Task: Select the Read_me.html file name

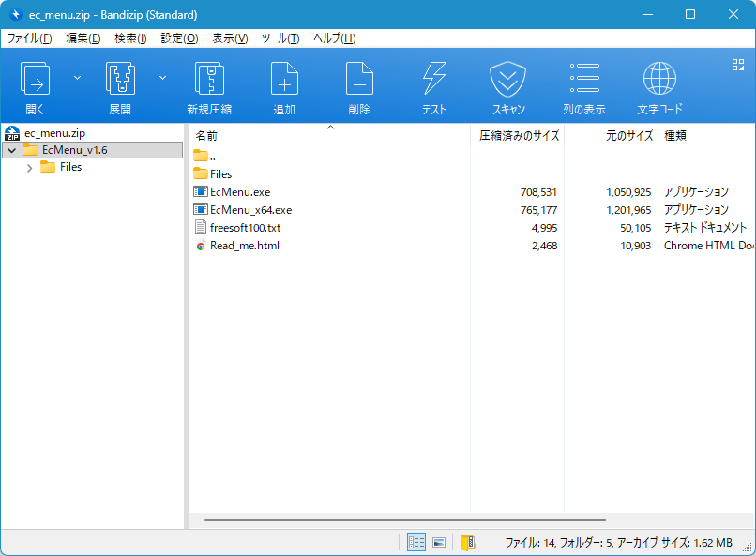Action: pyautogui.click(x=245, y=246)
